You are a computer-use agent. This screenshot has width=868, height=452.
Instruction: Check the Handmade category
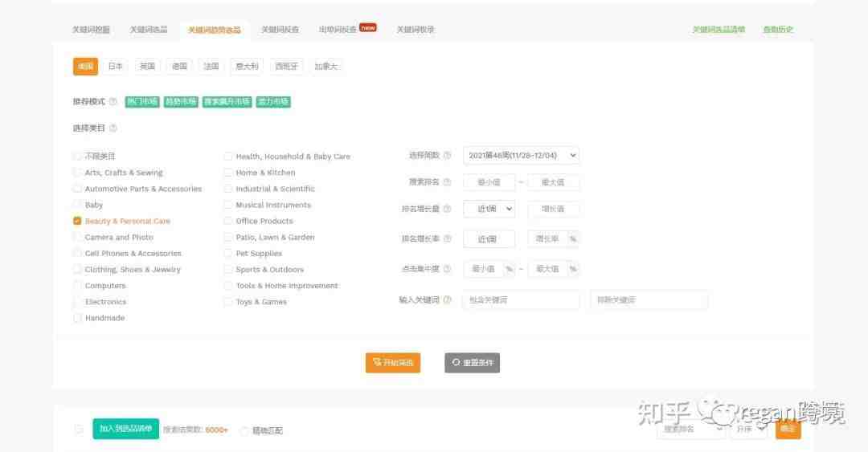(x=77, y=318)
